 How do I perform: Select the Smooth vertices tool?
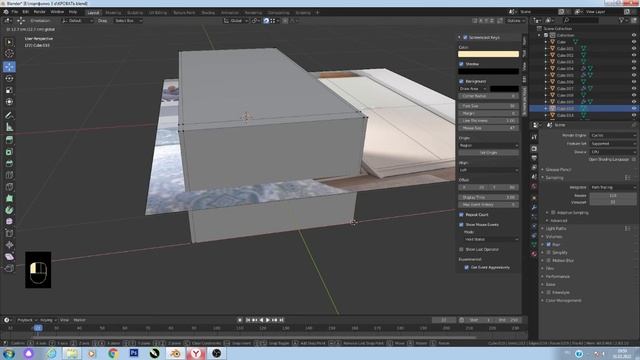pyautogui.click(x=9, y=222)
